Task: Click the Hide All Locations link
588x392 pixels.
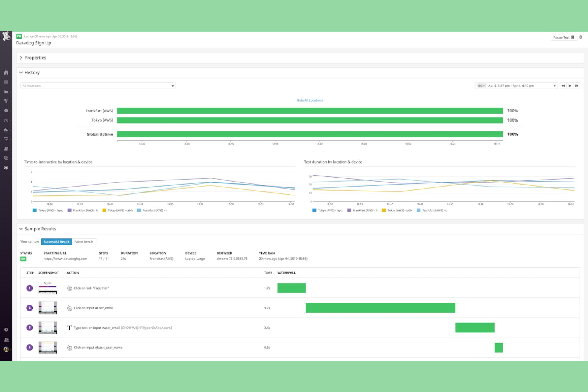Action: [310, 100]
